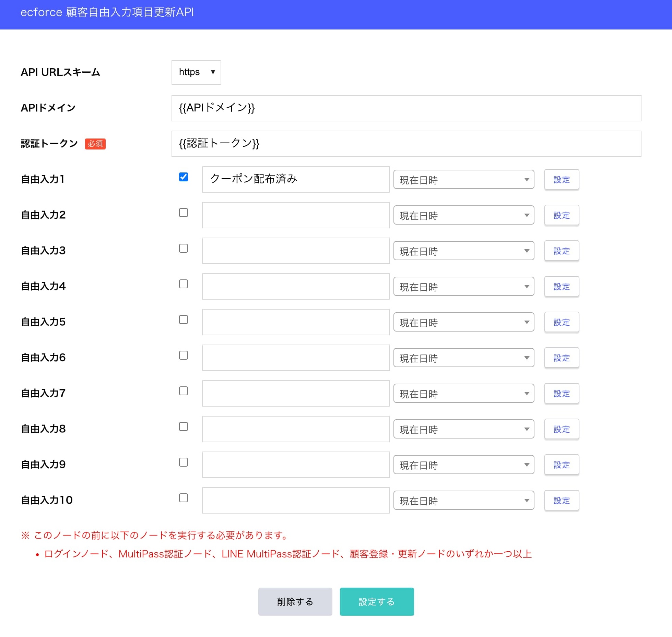The width and height of the screenshot is (672, 637).
Task: Focus the 自由入力4 text field
Action: click(x=296, y=286)
